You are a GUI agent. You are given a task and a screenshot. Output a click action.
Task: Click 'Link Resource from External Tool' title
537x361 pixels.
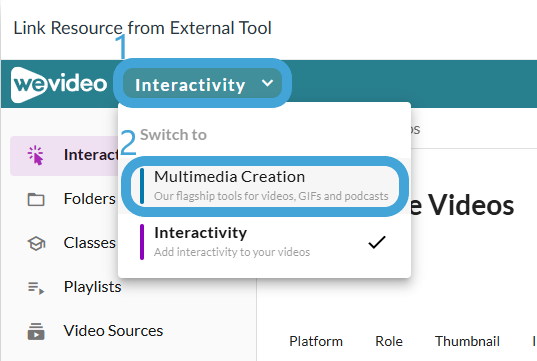[x=142, y=28]
